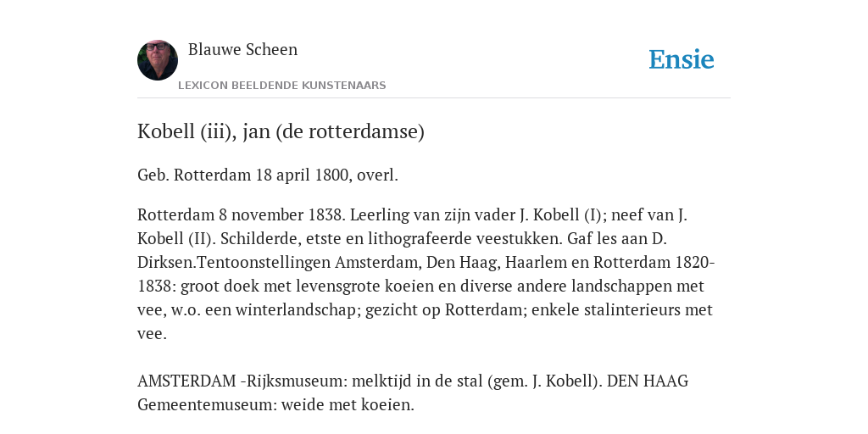Screen dimensions: 868x434
Task: Select the Lexicon Beeldende Kunstenaars label
Action: pyautogui.click(x=281, y=86)
